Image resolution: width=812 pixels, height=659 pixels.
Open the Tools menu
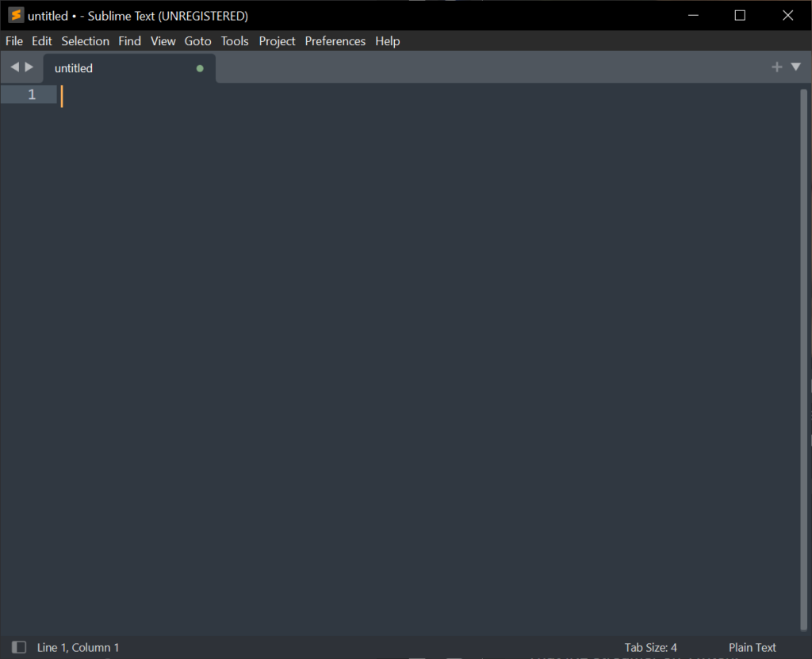pyautogui.click(x=235, y=41)
